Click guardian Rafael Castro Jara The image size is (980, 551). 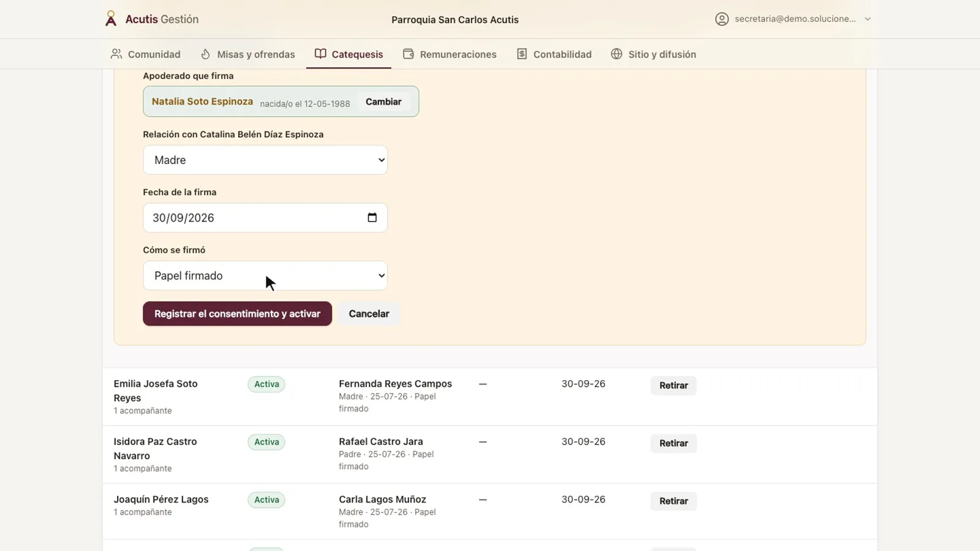tap(380, 441)
